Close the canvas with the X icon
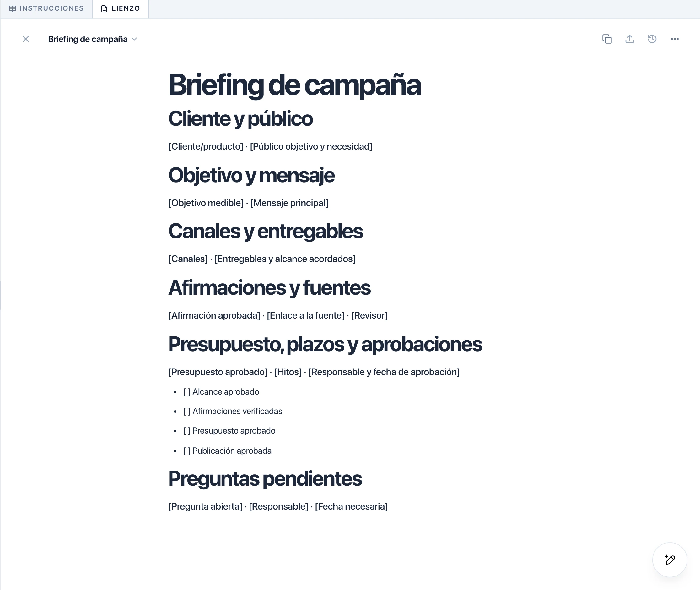Image resolution: width=700 pixels, height=590 pixels. click(x=26, y=39)
